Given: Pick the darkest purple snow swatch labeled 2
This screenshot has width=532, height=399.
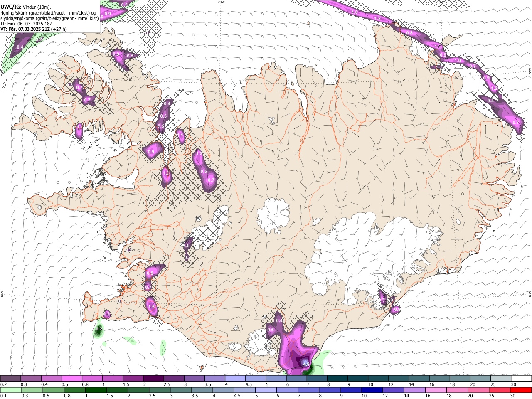Looking at the screenshot, I should [x=153, y=379].
